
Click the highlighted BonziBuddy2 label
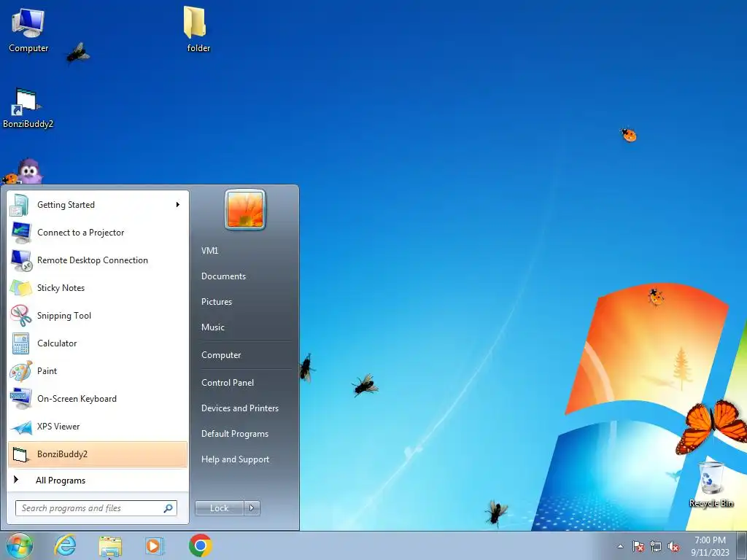[63, 454]
